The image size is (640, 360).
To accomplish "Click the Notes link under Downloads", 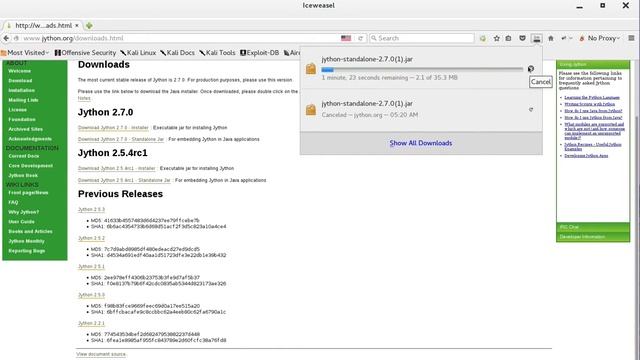I will coord(84,98).
